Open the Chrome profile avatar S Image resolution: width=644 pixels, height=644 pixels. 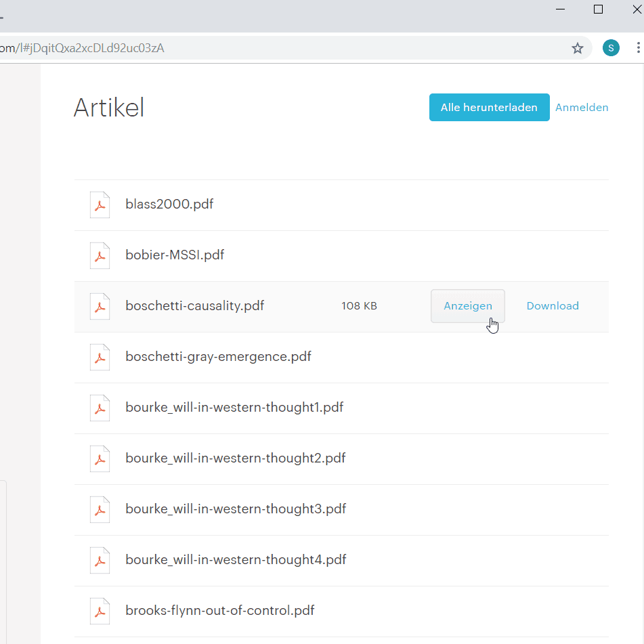click(611, 48)
